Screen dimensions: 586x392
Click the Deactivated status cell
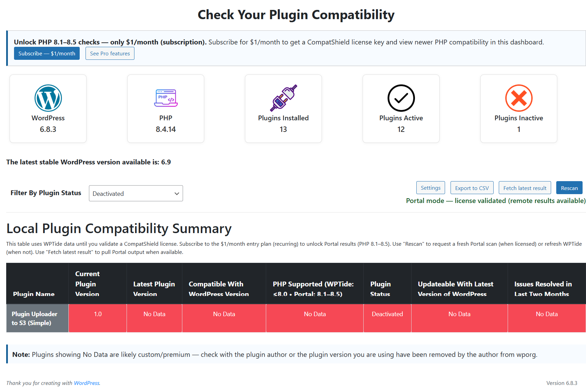tap(387, 314)
